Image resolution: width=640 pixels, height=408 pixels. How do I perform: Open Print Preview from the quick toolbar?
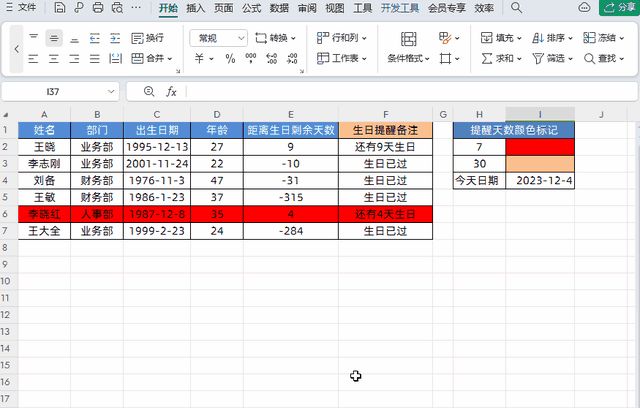coord(117,7)
